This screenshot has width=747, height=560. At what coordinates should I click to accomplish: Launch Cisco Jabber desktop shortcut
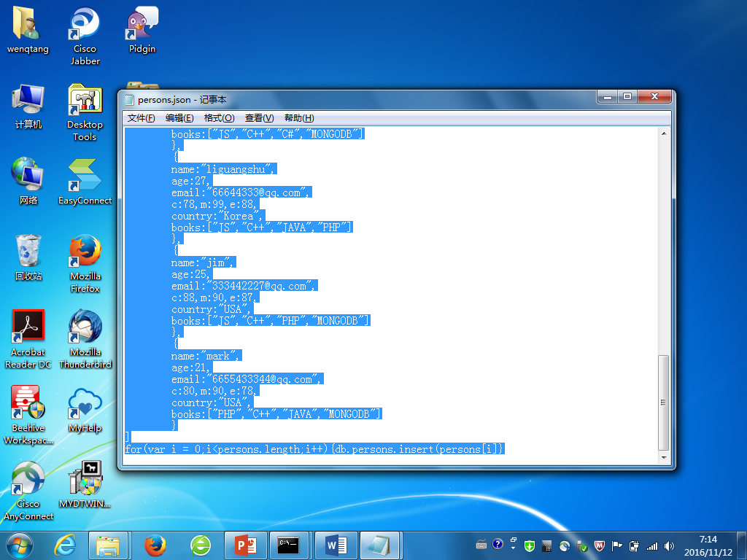(x=85, y=36)
